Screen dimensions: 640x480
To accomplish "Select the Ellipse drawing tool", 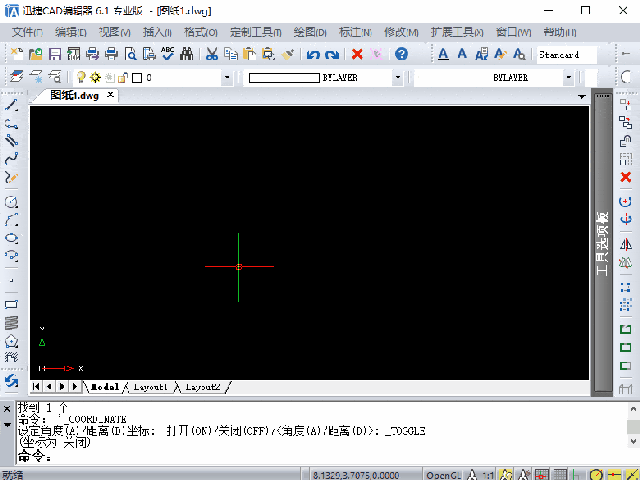I will coord(11,238).
